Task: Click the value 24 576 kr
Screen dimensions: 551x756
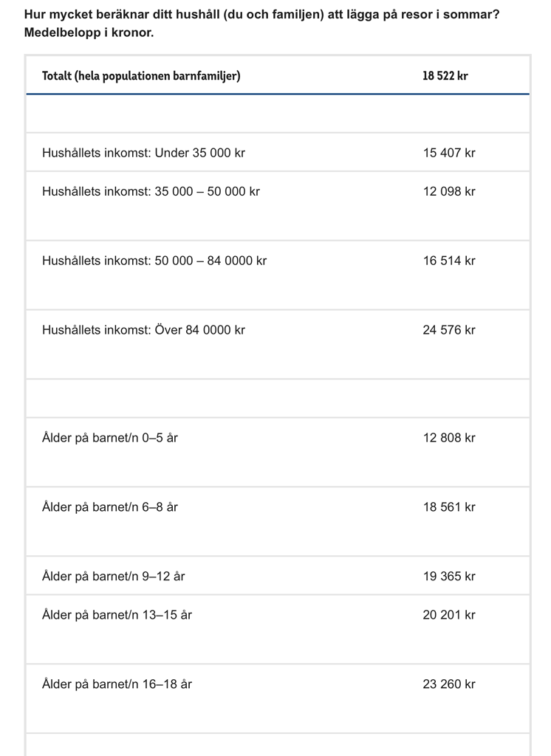Action: coord(449,330)
